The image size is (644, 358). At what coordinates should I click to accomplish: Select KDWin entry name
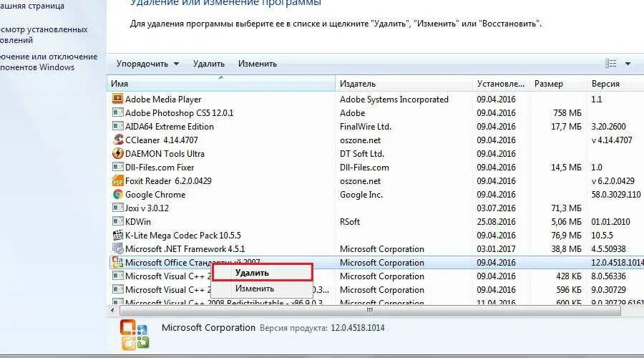tap(138, 221)
